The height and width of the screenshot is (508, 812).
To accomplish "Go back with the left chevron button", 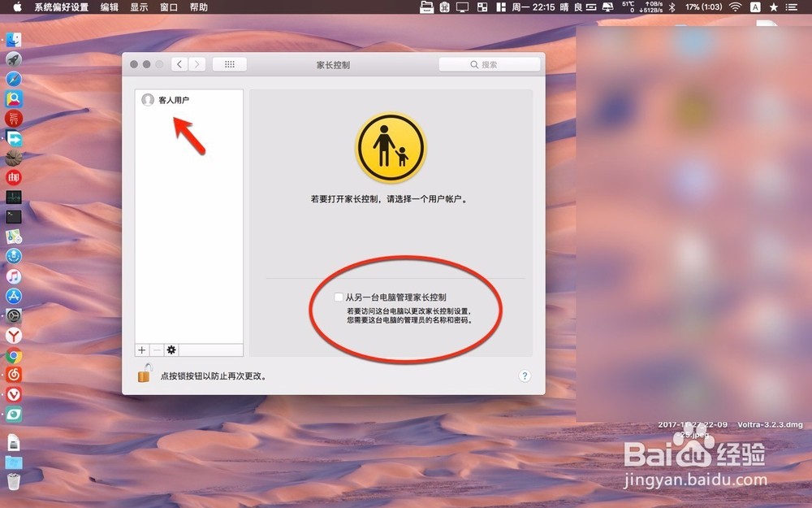I will (179, 64).
